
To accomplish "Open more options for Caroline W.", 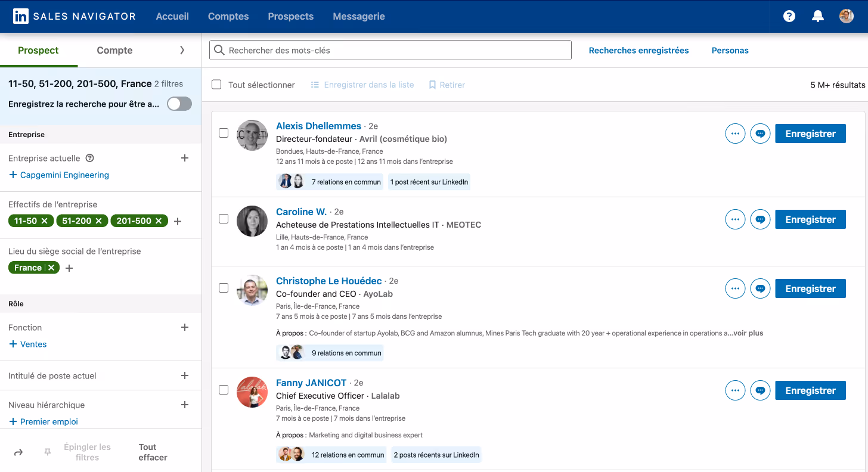I will [x=735, y=219].
